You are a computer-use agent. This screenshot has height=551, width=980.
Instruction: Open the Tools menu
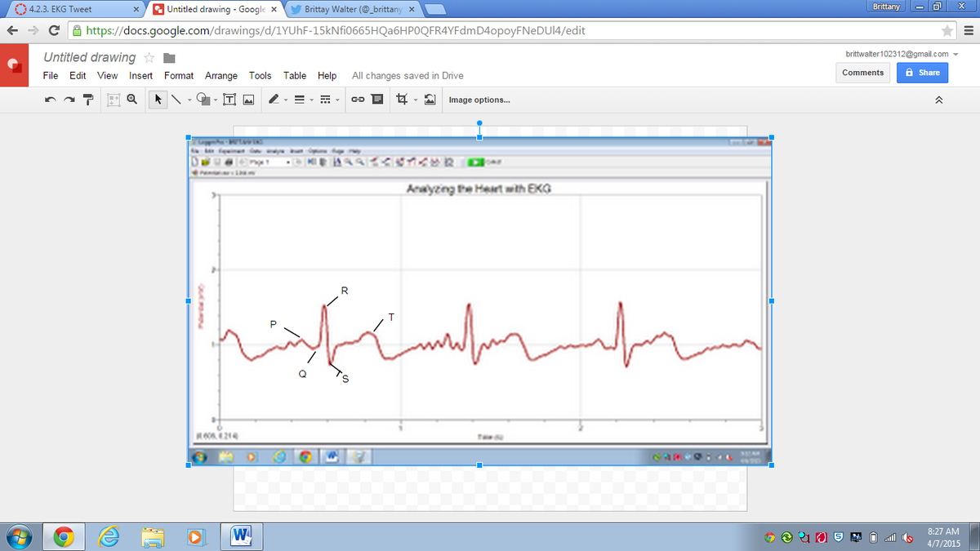point(261,75)
